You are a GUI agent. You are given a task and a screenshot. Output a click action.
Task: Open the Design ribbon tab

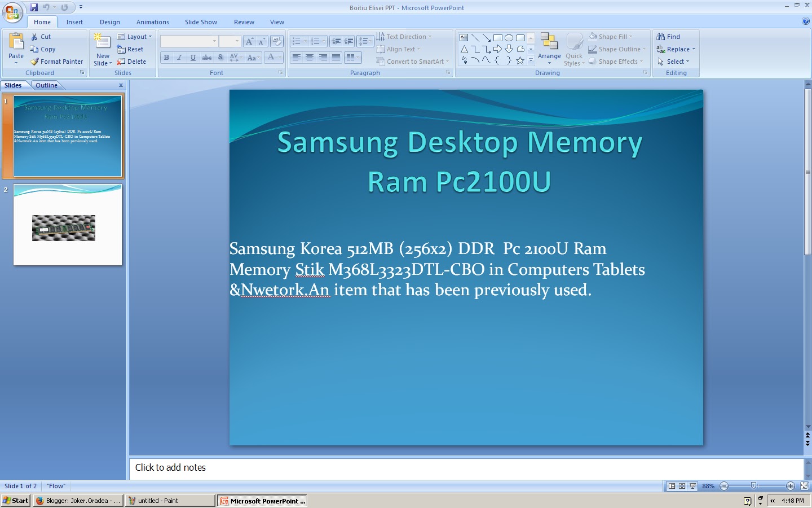pyautogui.click(x=110, y=22)
